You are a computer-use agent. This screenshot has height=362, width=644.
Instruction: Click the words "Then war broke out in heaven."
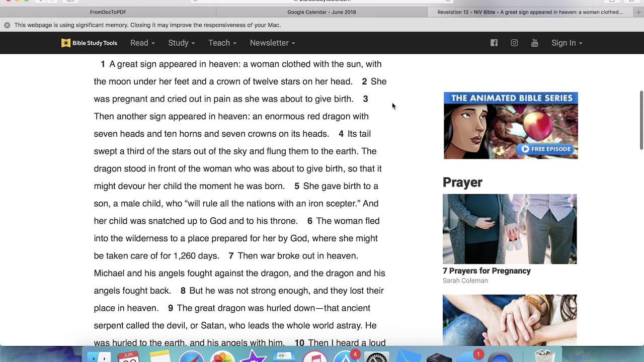[298, 256]
